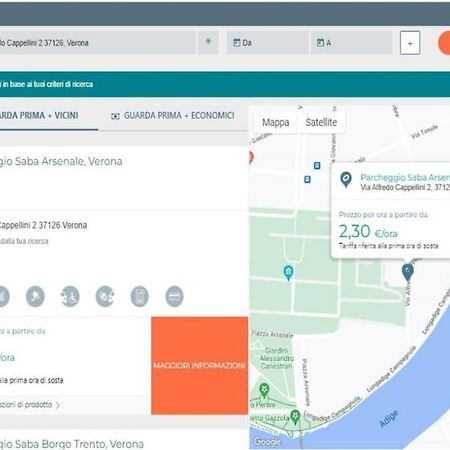Click the payment machine service icon
The image size is (450, 450).
click(x=140, y=296)
